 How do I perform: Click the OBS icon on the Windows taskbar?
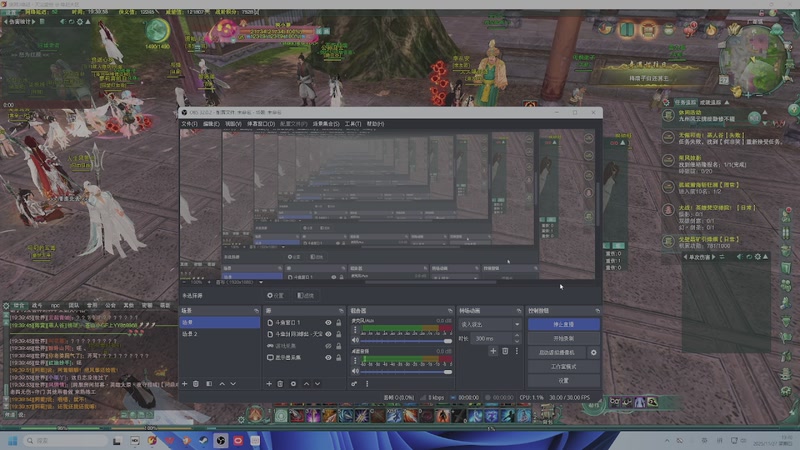(220, 440)
